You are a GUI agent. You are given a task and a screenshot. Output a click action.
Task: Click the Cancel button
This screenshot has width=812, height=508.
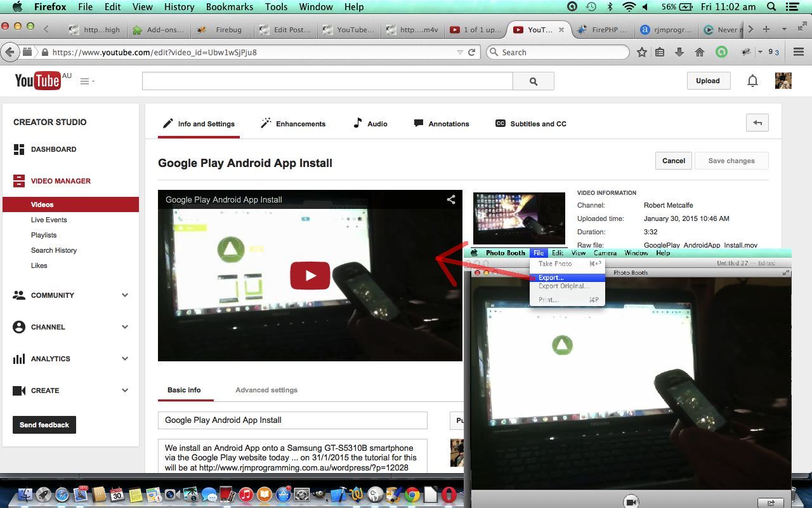[674, 161]
